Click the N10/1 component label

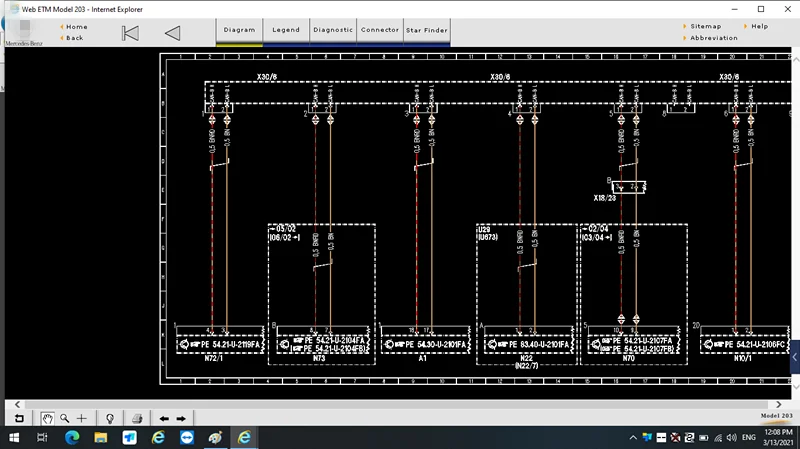coord(743,358)
